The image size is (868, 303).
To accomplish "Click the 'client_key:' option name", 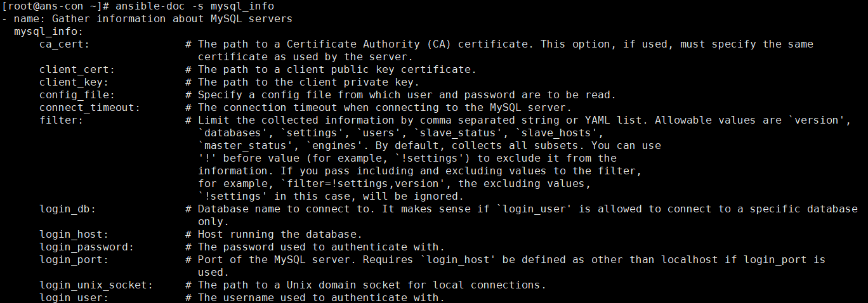I will (x=74, y=82).
